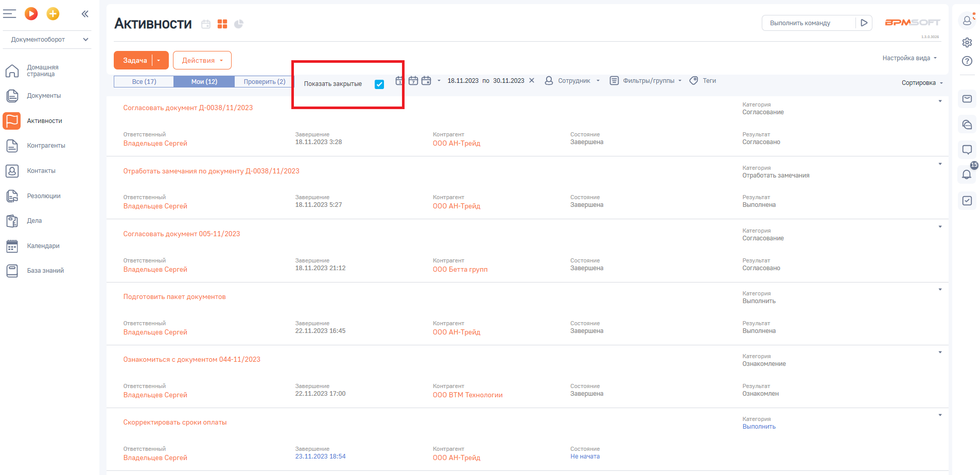Click the Календари sidebar icon

point(12,246)
